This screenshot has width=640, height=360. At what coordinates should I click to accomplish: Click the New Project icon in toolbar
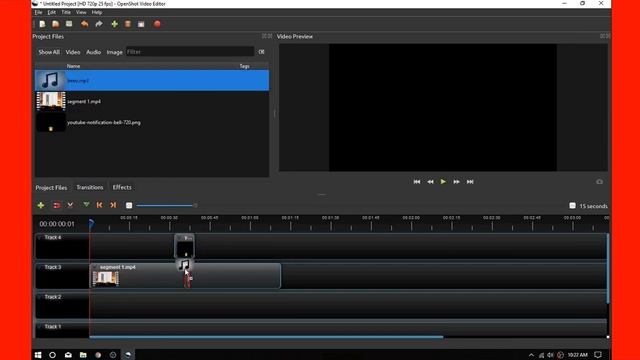tap(42, 24)
